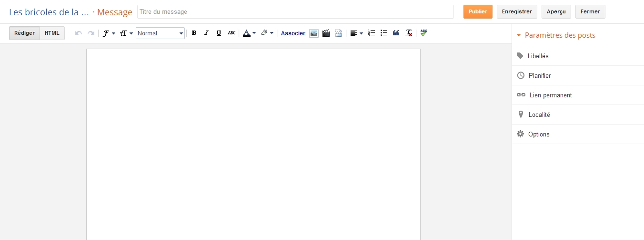Click the Aperçu preview button
The width and height of the screenshot is (644, 240).
click(556, 11)
